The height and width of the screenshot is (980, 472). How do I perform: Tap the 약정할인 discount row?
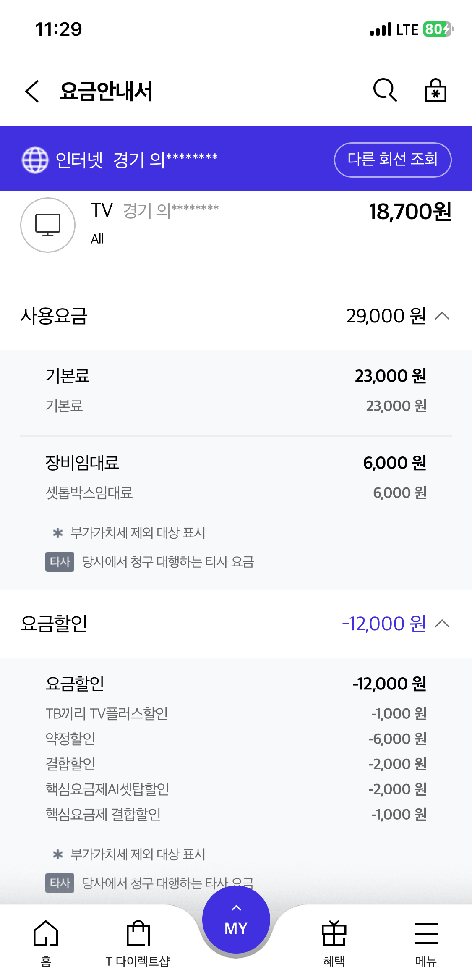(70, 739)
